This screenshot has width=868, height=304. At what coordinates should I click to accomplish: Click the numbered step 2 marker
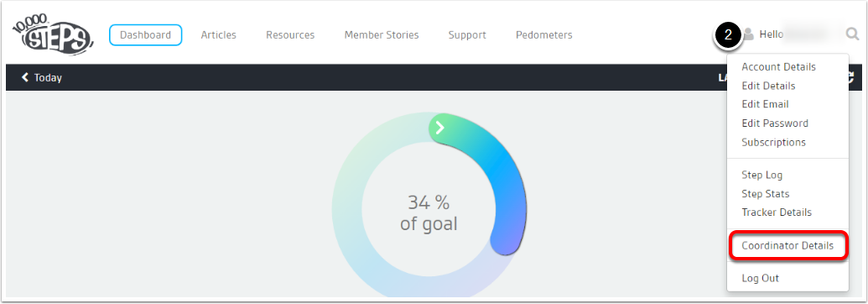729,35
